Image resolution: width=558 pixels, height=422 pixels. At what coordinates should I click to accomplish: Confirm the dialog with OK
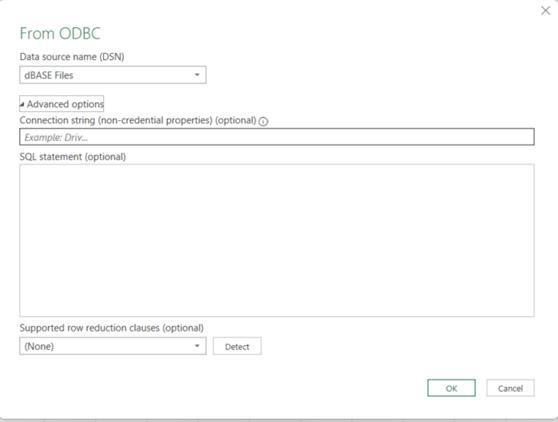(x=451, y=388)
